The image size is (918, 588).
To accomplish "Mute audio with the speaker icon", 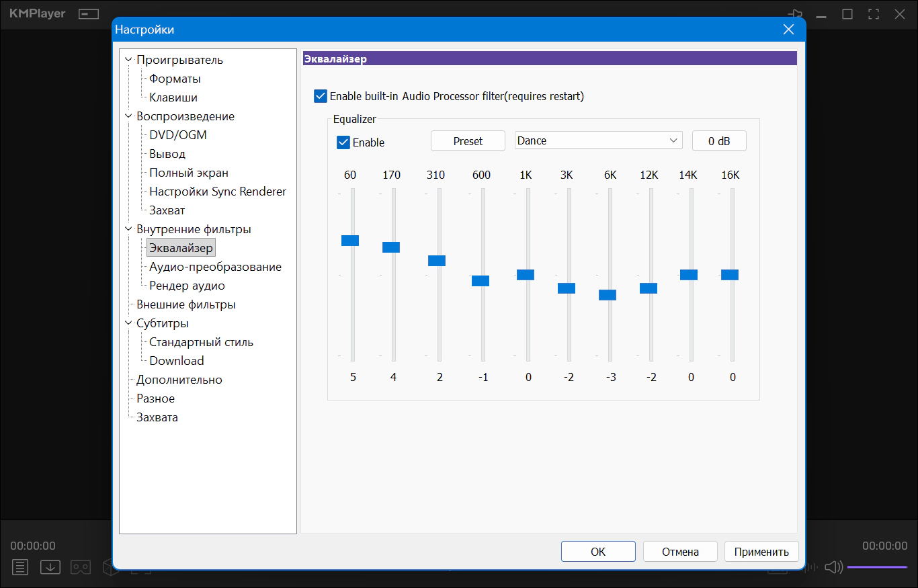I will tap(833, 567).
